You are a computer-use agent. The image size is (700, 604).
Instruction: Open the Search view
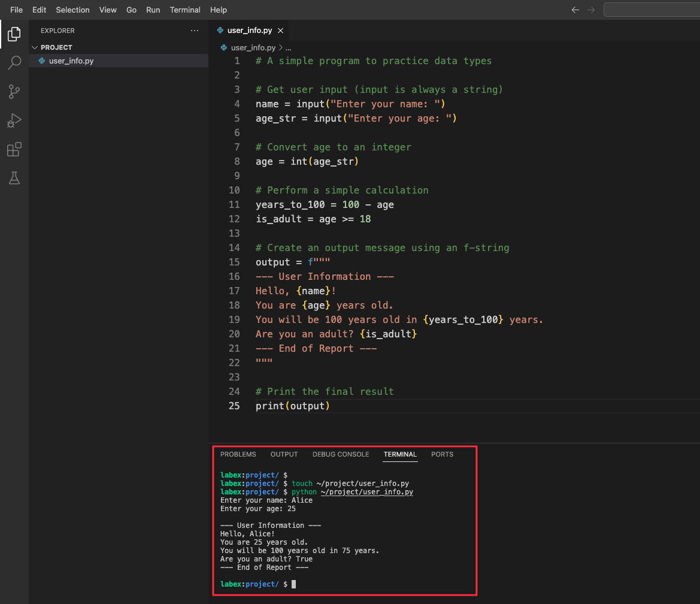point(14,63)
